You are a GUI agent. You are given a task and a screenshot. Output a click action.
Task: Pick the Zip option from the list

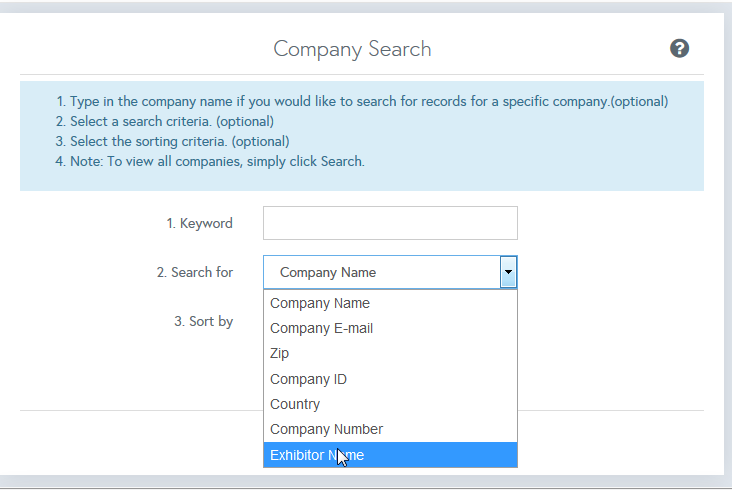coord(280,353)
